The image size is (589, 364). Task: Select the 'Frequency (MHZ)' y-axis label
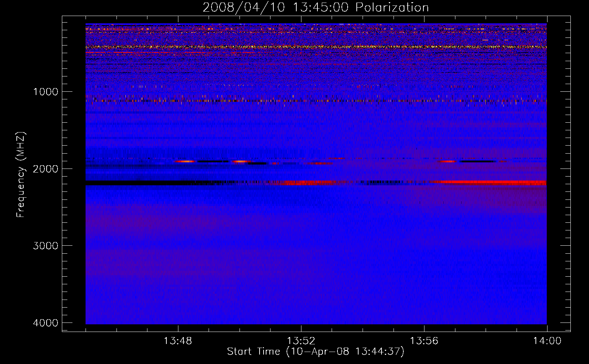(x=21, y=175)
